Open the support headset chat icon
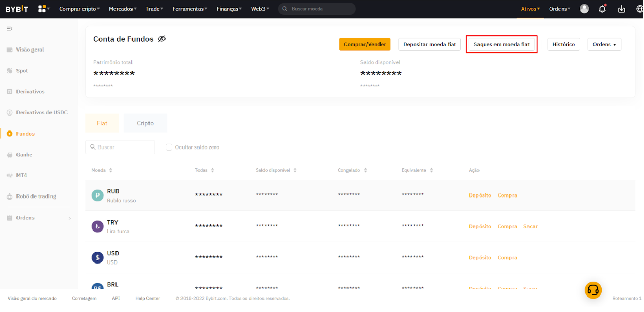The height and width of the screenshot is (312, 644). click(x=593, y=290)
